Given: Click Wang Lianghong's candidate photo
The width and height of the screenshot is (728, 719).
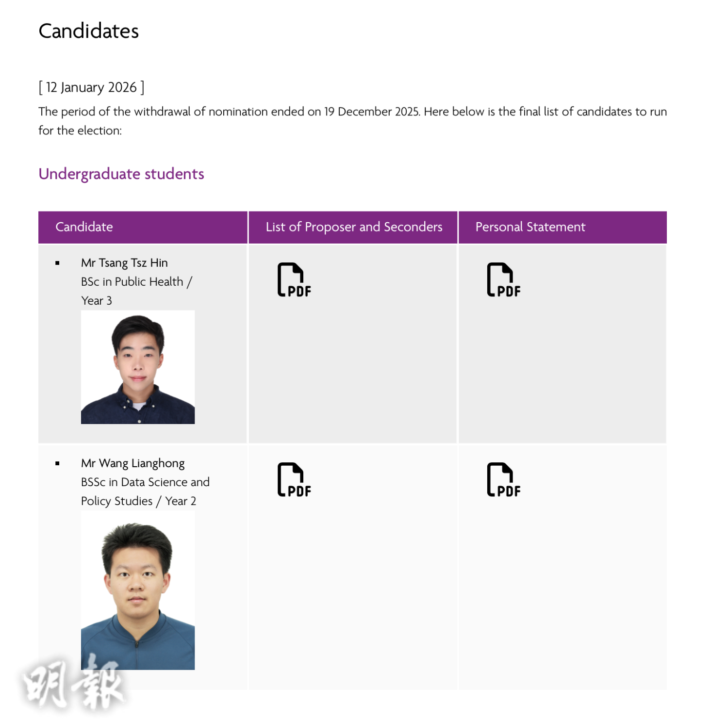Looking at the screenshot, I should [x=138, y=590].
